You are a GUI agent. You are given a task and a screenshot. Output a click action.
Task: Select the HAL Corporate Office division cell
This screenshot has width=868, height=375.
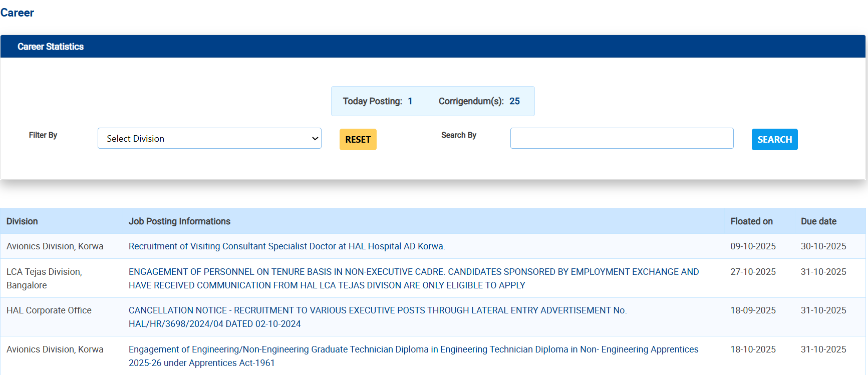[x=49, y=310]
